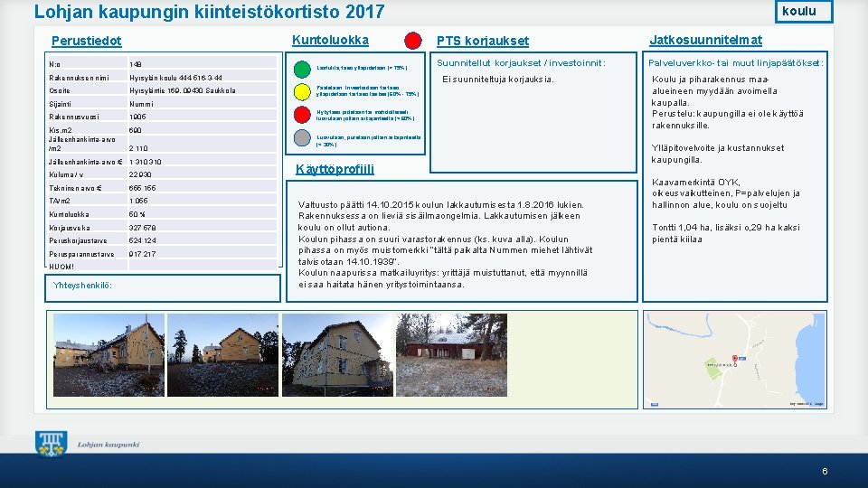Click the Kaavamerkintä OYK line
Image resolution: width=868 pixels, height=488 pixels.
point(696,182)
